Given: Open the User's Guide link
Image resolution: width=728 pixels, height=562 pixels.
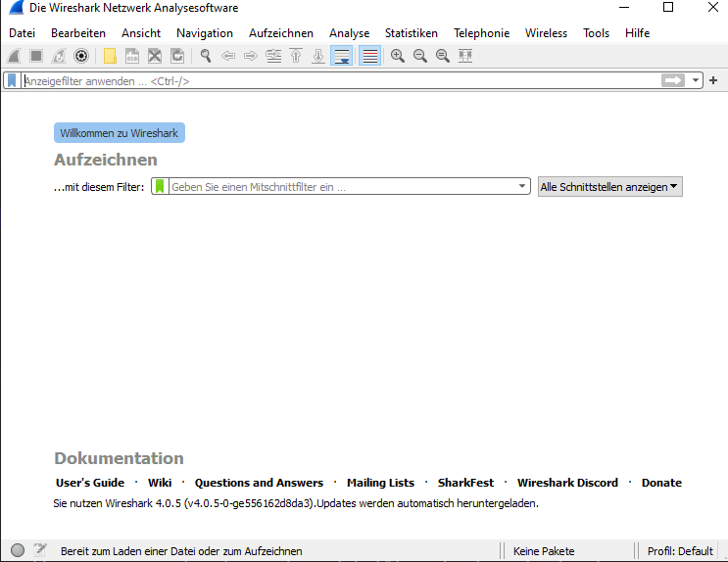Looking at the screenshot, I should (90, 483).
